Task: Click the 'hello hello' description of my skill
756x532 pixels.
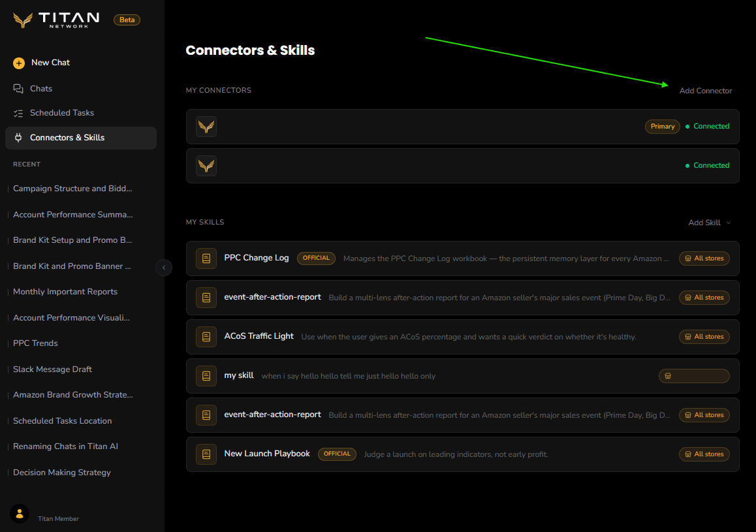Action: 348,376
